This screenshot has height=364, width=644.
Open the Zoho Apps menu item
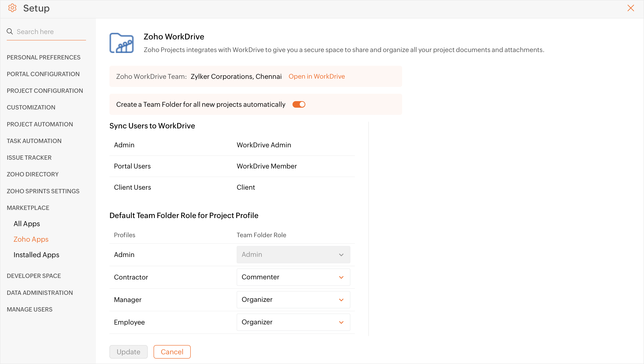[x=31, y=239]
